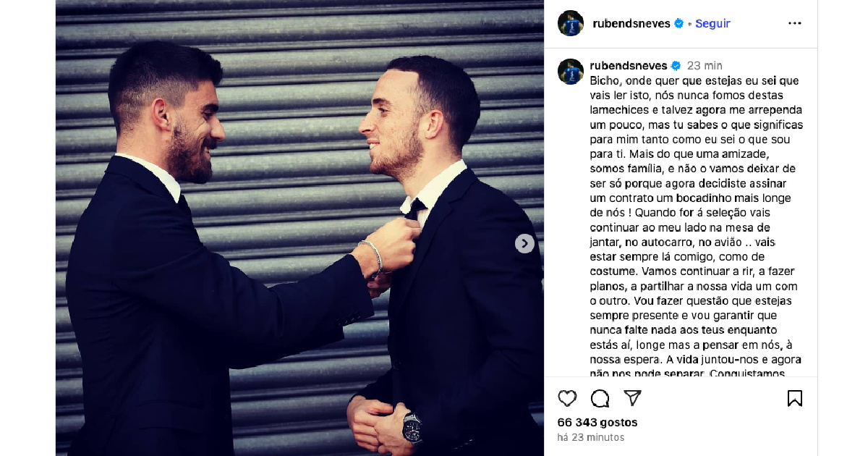Click the verified badge in header
The height and width of the screenshot is (456, 868).
click(x=678, y=23)
